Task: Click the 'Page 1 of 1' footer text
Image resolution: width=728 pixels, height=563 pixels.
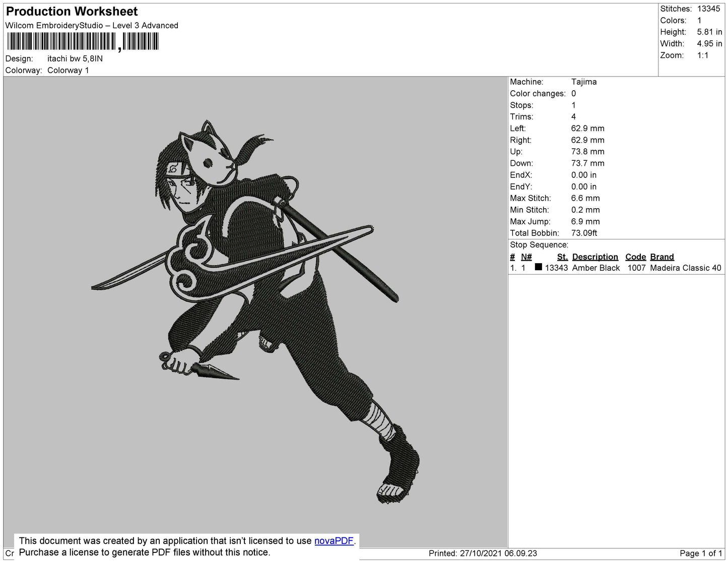Action: [x=701, y=553]
